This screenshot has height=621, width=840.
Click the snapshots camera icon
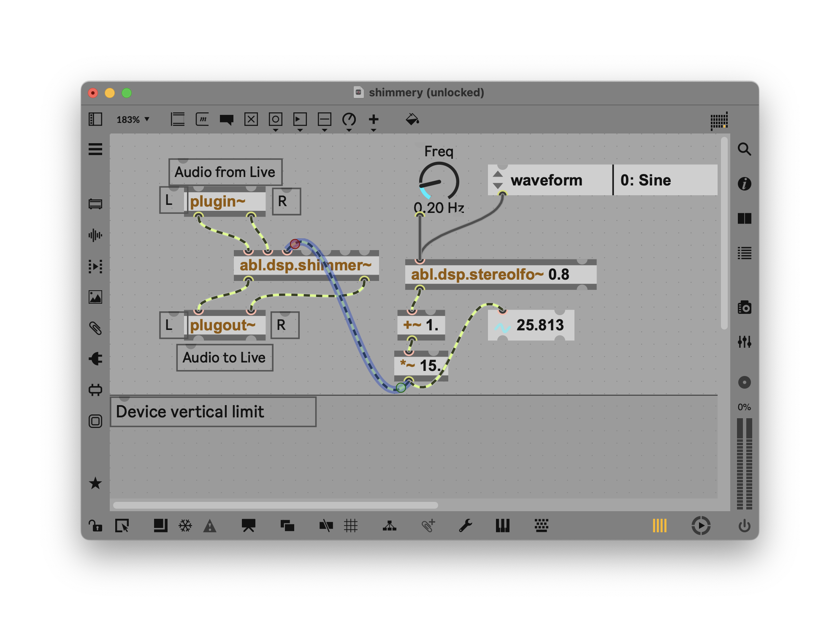744,308
